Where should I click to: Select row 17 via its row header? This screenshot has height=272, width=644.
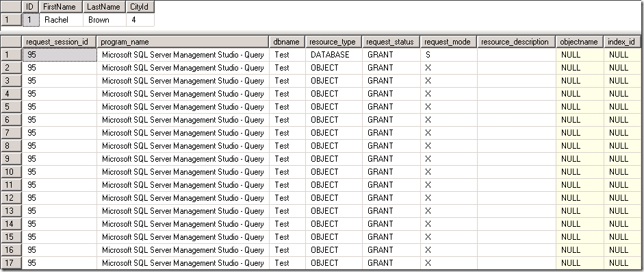click(x=11, y=263)
